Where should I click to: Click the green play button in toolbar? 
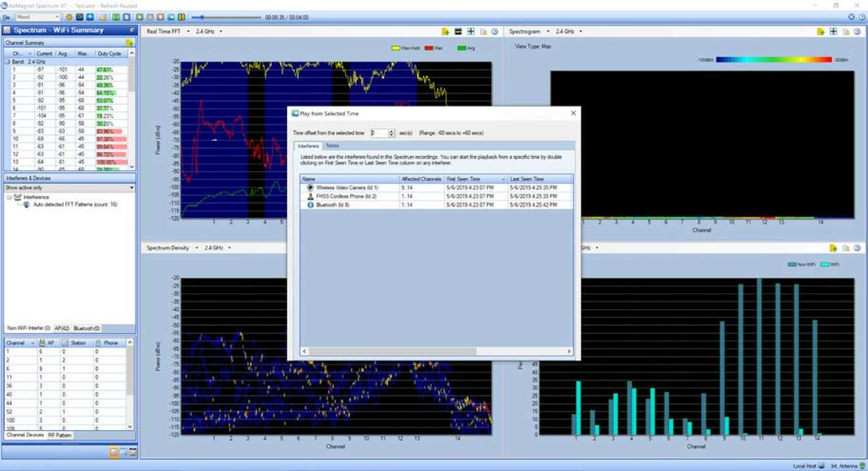pyautogui.click(x=140, y=17)
